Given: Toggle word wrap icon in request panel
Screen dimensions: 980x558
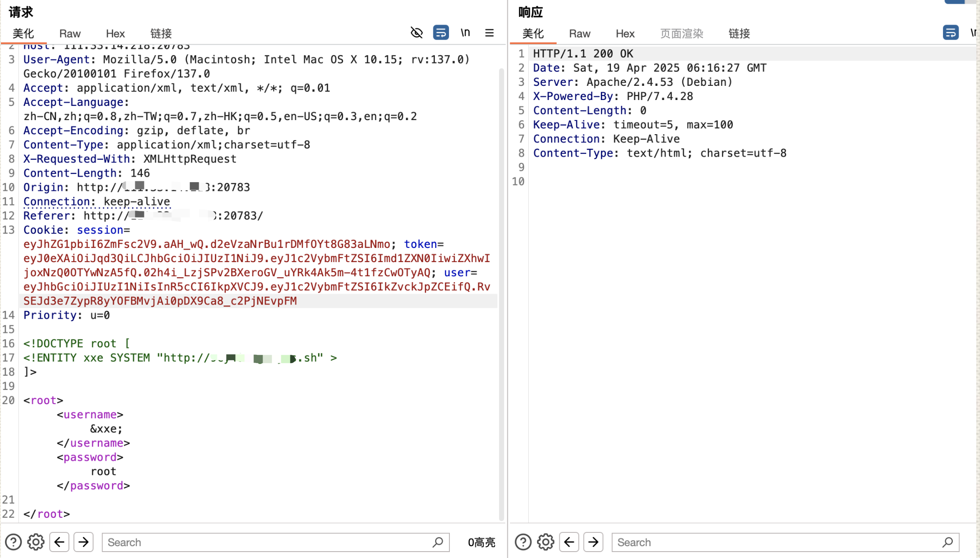Looking at the screenshot, I should click(x=441, y=33).
